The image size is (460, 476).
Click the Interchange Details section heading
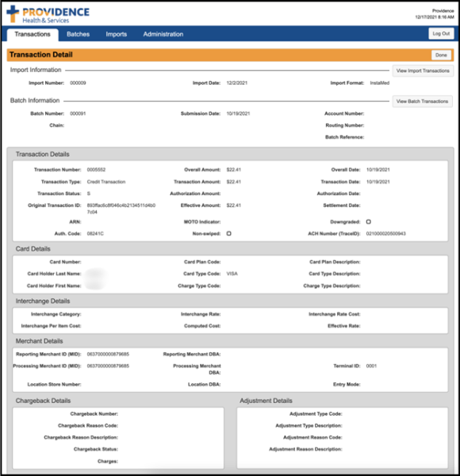pyautogui.click(x=43, y=301)
